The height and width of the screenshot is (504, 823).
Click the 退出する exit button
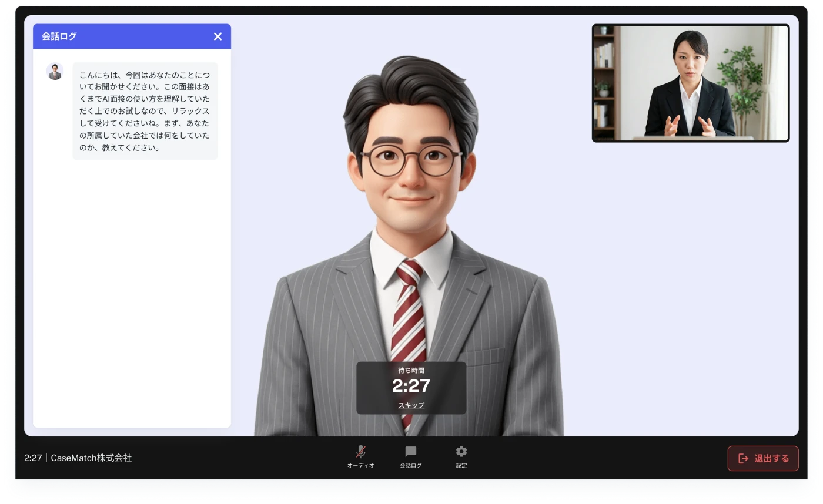point(763,458)
